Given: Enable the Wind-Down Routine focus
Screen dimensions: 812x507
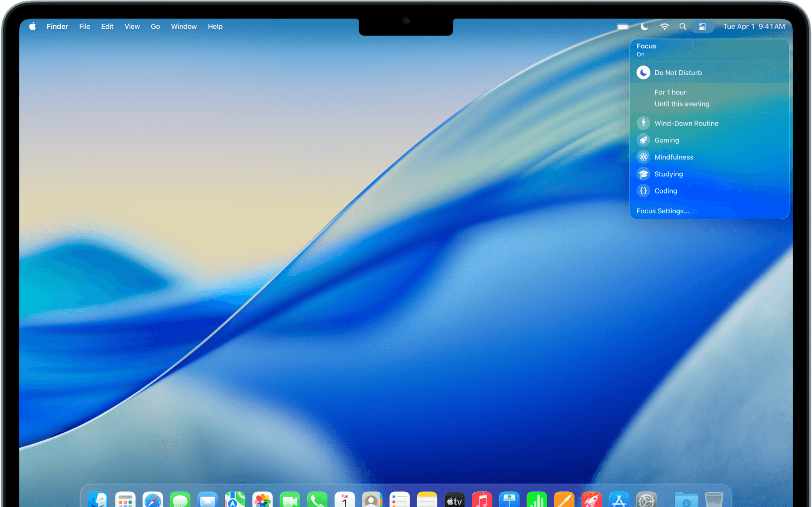Looking at the screenshot, I should (709, 123).
